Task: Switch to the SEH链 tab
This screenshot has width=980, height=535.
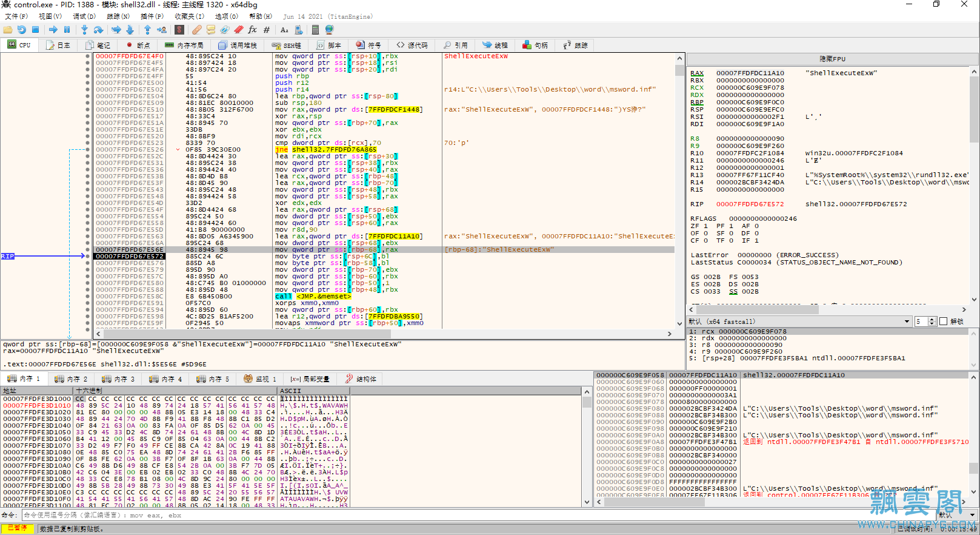Action: pos(287,45)
